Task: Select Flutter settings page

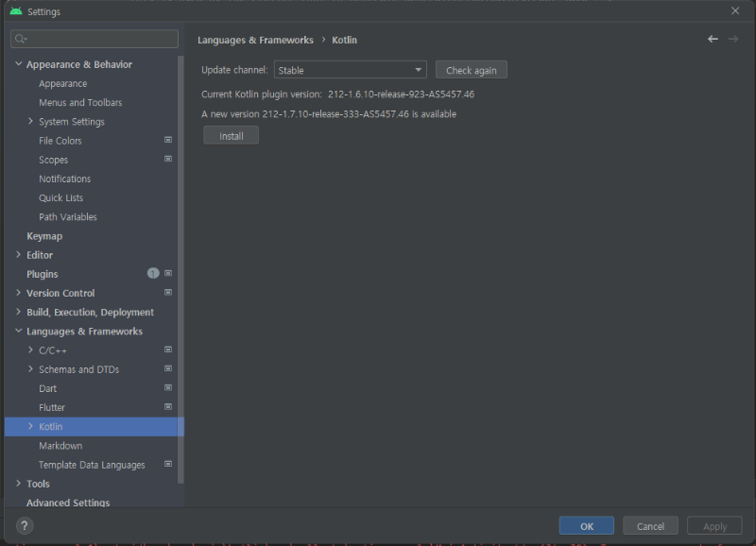Action: [x=52, y=407]
